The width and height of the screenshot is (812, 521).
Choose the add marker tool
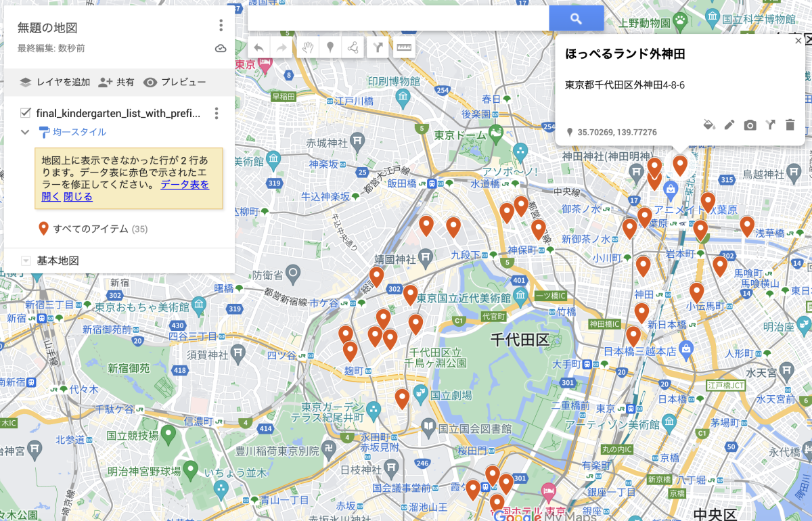[330, 47]
